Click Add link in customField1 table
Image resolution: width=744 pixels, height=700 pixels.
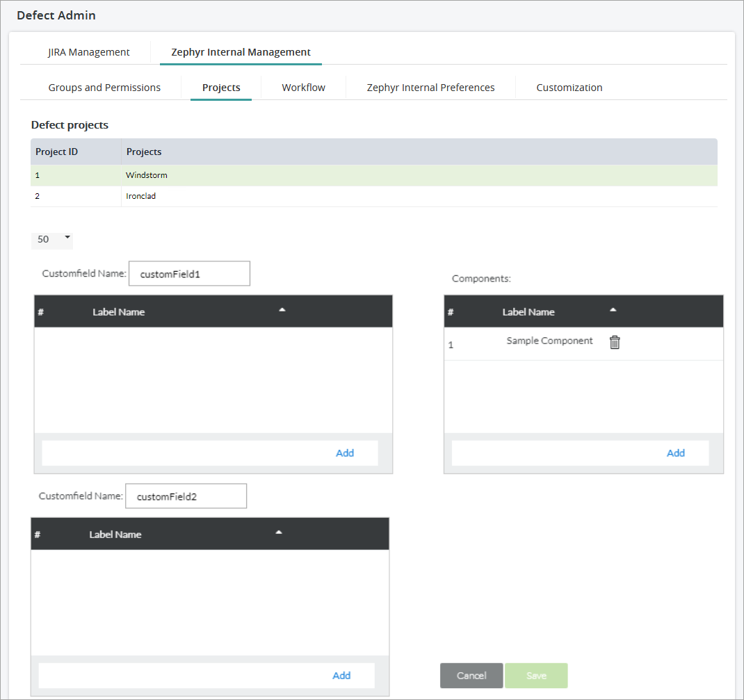point(345,453)
